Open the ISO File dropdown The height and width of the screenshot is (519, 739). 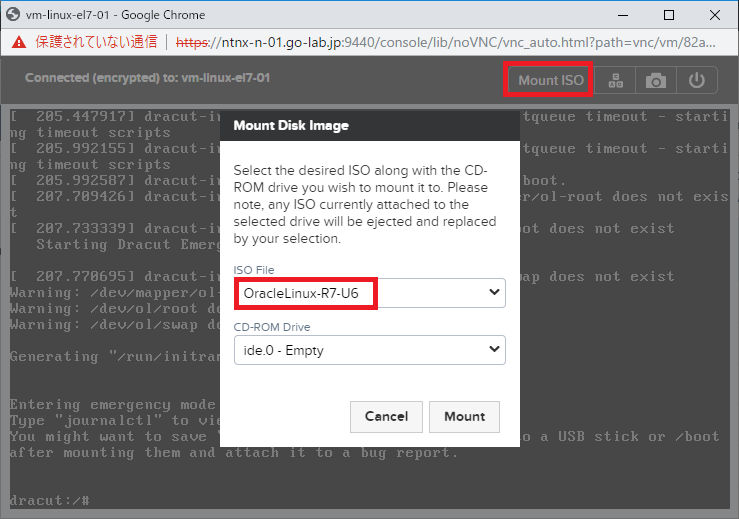[x=370, y=293]
